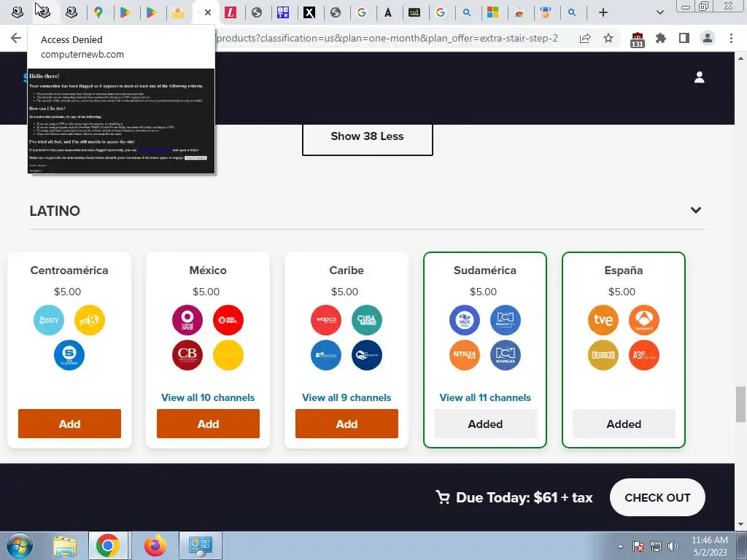747x560 pixels.
Task: Open the Google Maps browser tab
Action: (x=98, y=12)
